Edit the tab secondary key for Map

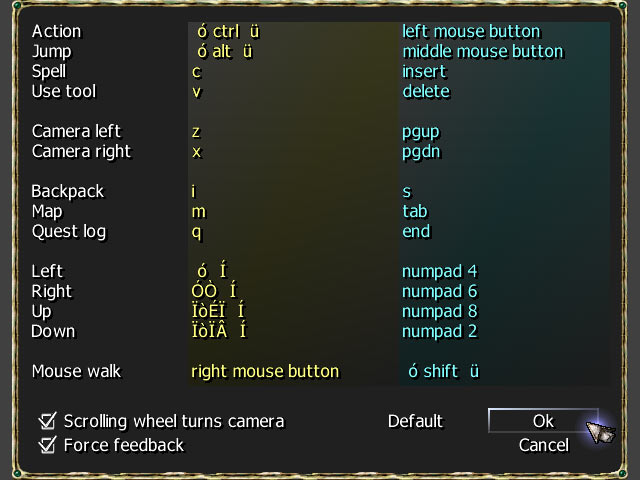tap(415, 211)
